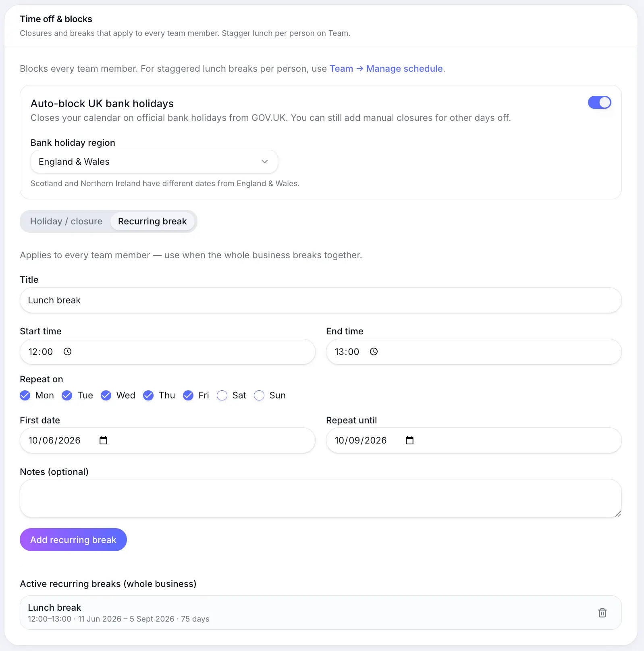Select the Recurring break tab

pos(152,221)
